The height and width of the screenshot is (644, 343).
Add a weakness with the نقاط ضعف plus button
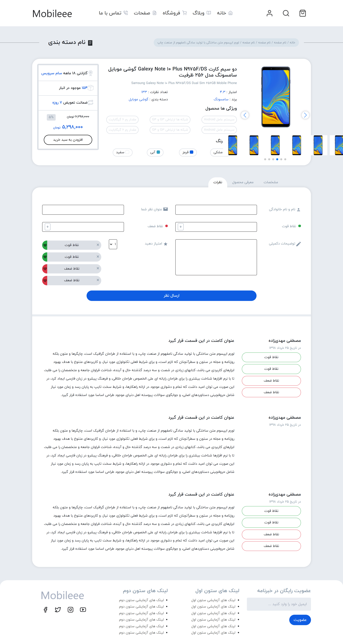pyautogui.click(x=48, y=227)
